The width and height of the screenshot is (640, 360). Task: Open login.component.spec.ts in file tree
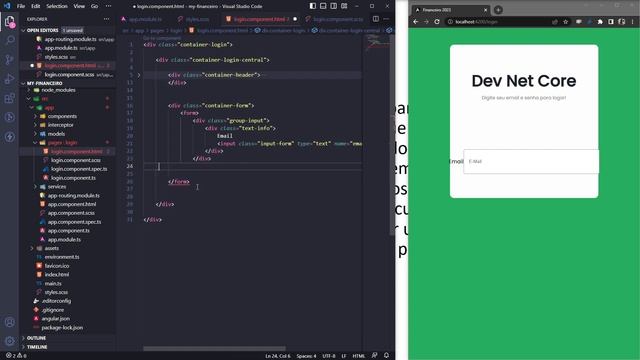click(79, 169)
